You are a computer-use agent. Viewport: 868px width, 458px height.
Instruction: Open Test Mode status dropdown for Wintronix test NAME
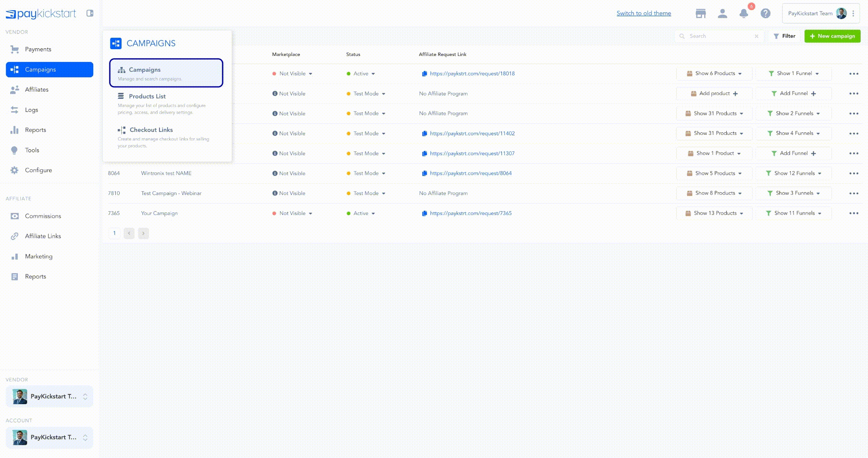[x=366, y=173]
